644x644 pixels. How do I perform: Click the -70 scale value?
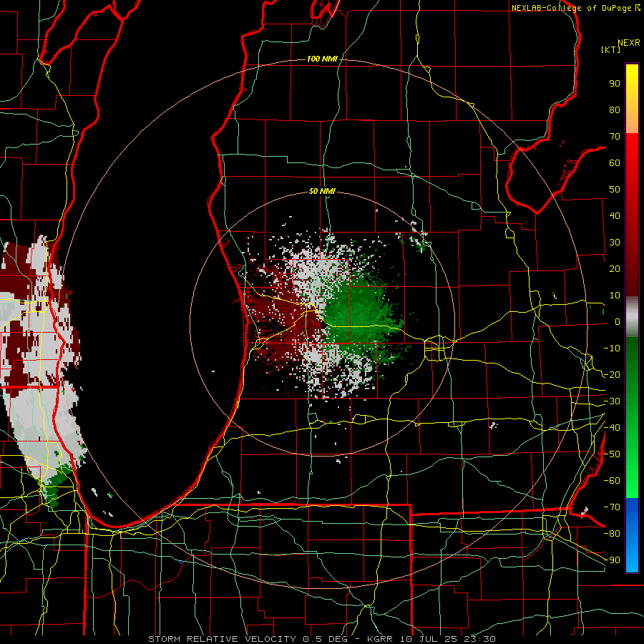612,507
